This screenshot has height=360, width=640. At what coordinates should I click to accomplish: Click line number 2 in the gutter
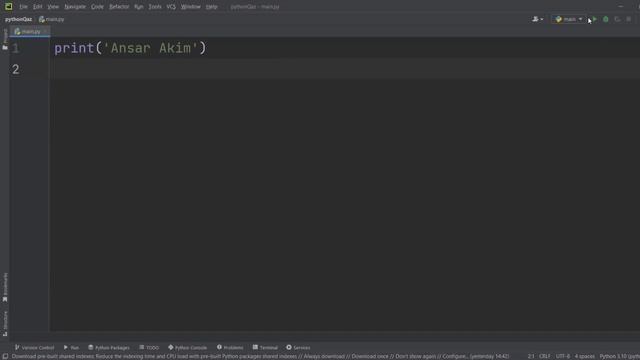click(16, 69)
